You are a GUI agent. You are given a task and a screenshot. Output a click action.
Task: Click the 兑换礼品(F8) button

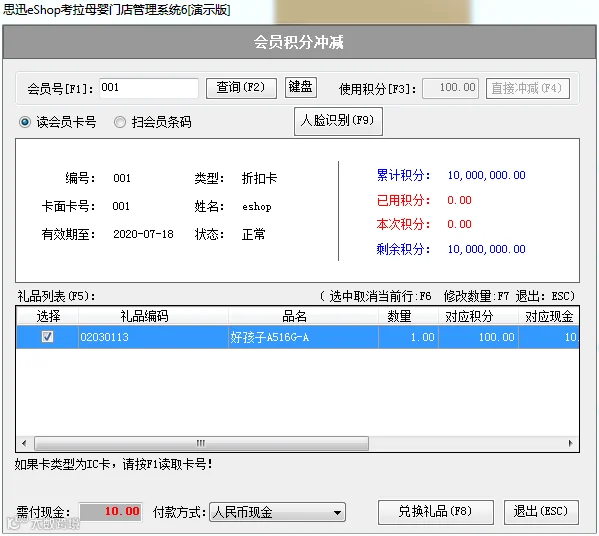point(435,512)
